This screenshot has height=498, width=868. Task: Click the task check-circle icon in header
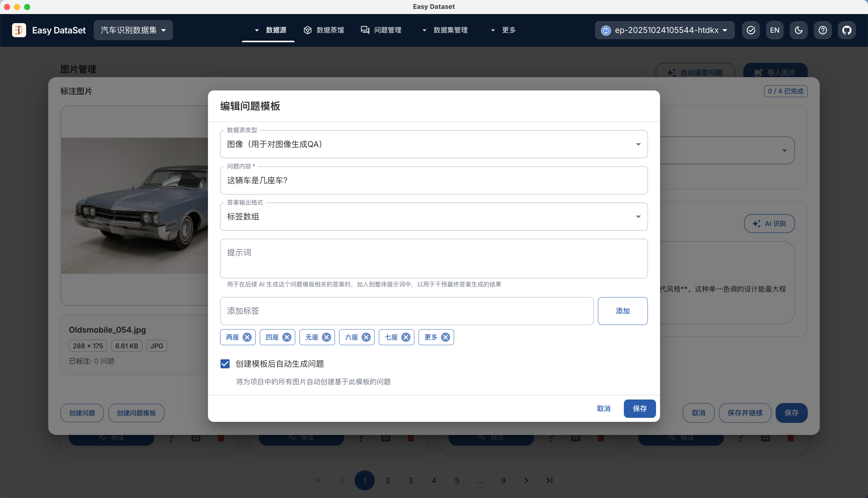751,30
